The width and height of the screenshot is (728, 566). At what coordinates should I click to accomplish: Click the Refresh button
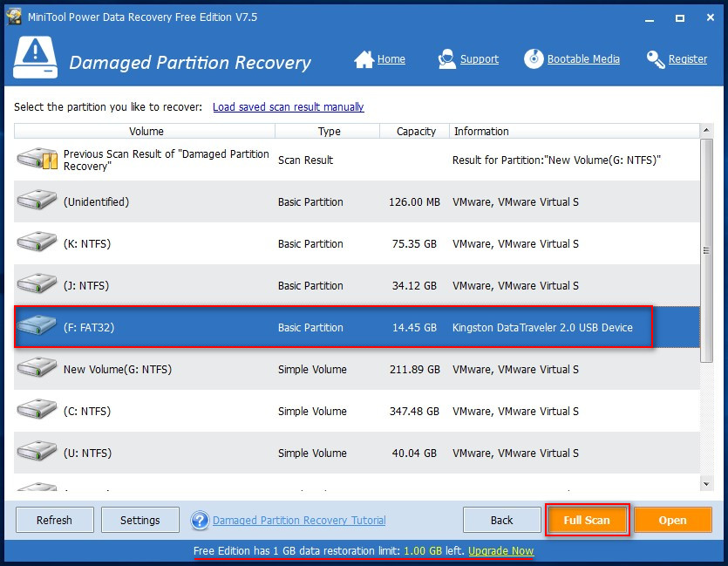click(x=54, y=520)
